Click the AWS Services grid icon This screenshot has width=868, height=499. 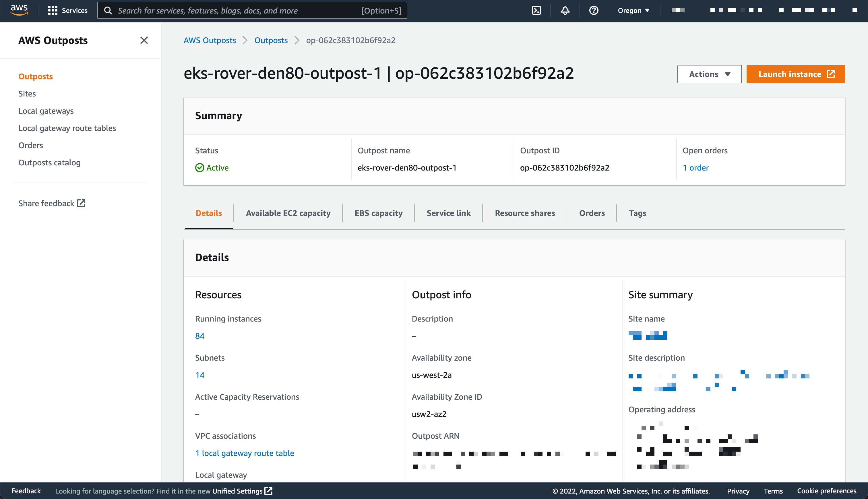(x=53, y=10)
